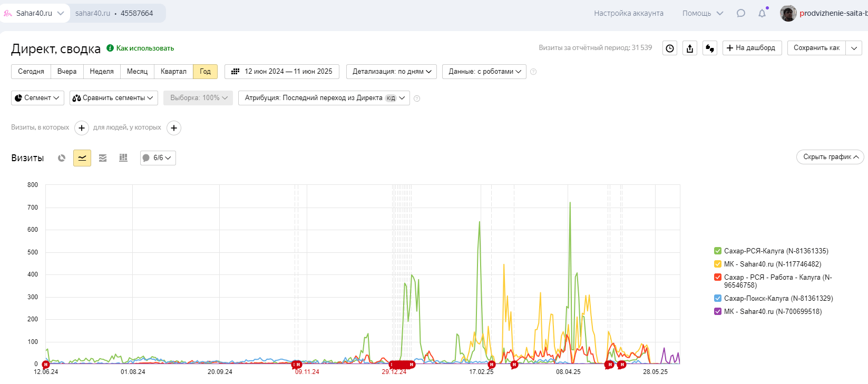Click the "Директ, сводка" report title

tap(56, 49)
